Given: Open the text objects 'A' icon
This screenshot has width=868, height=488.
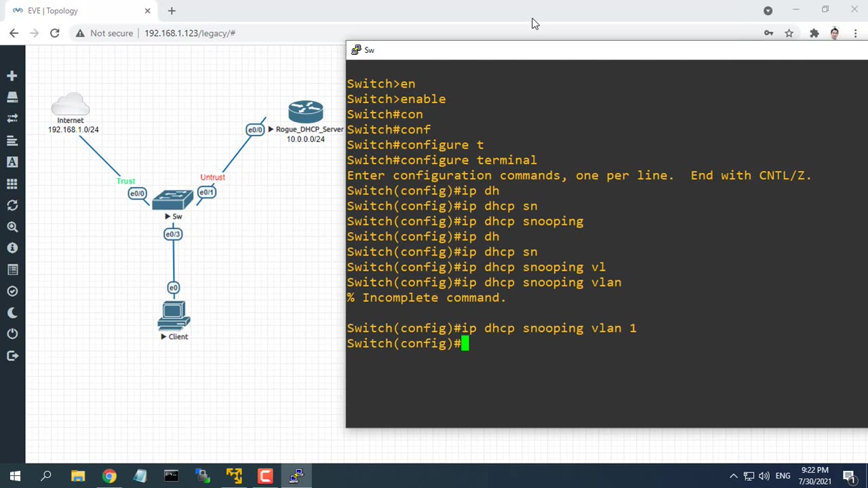Looking at the screenshot, I should pos(12,162).
